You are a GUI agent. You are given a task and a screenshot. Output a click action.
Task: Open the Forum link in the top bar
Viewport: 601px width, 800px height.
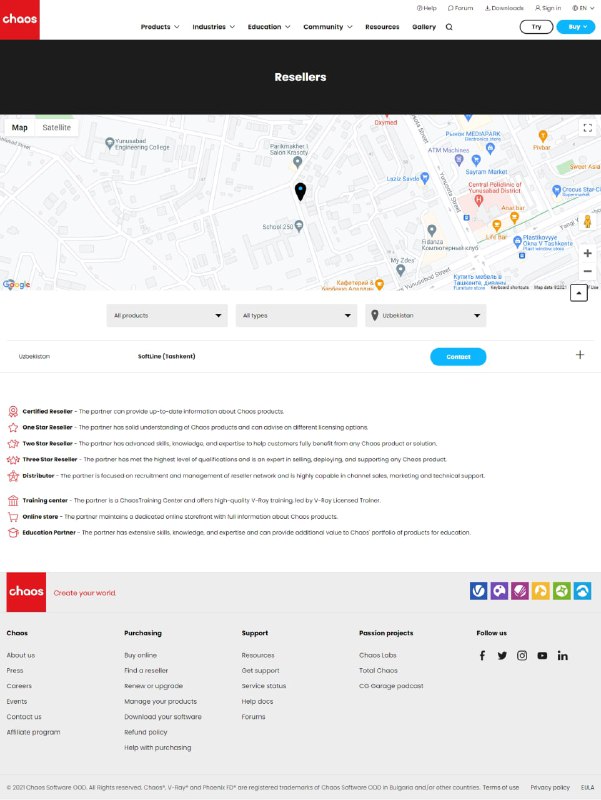click(x=460, y=8)
